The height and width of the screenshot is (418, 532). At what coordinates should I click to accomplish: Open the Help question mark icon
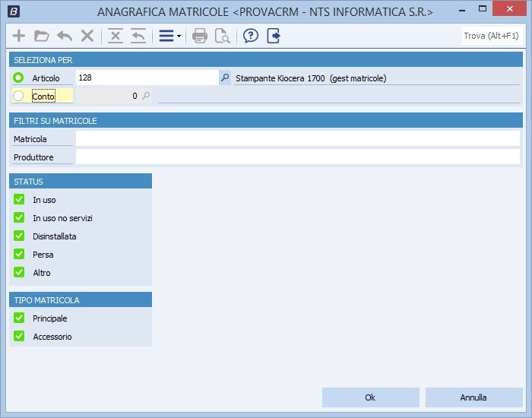point(250,36)
